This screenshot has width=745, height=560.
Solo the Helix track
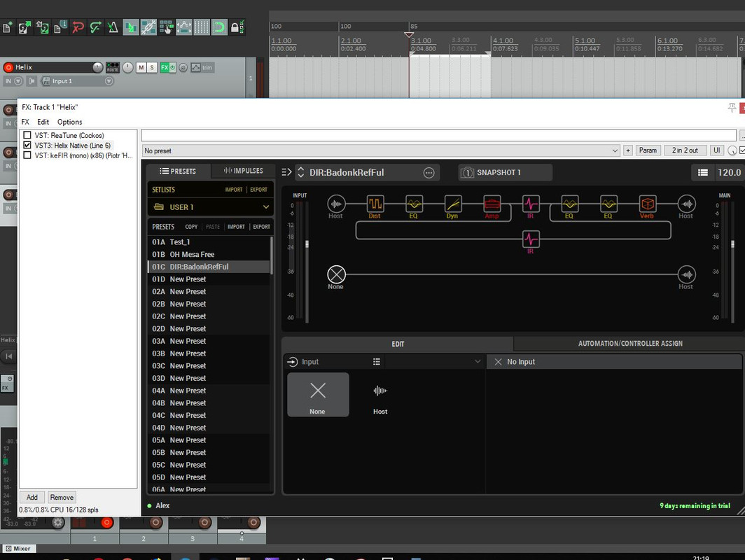(x=151, y=67)
